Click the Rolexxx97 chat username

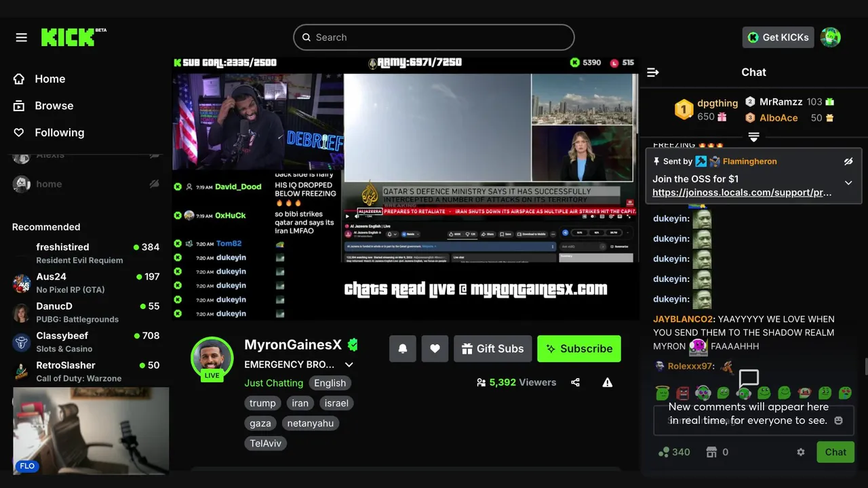point(690,366)
